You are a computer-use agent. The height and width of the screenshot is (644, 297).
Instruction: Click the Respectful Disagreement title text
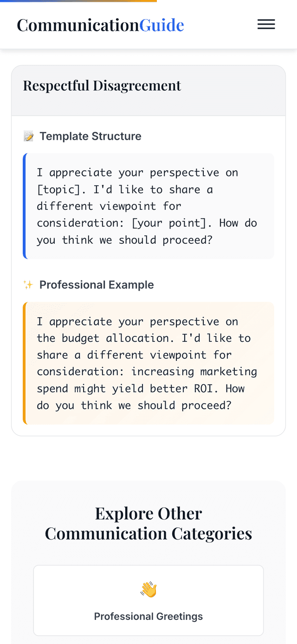[102, 85]
